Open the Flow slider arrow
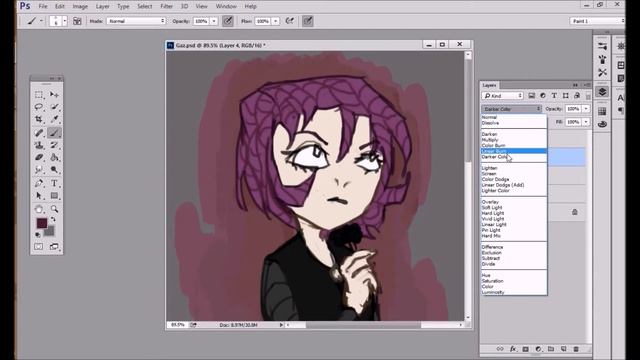The height and width of the screenshot is (360, 640). click(276, 21)
